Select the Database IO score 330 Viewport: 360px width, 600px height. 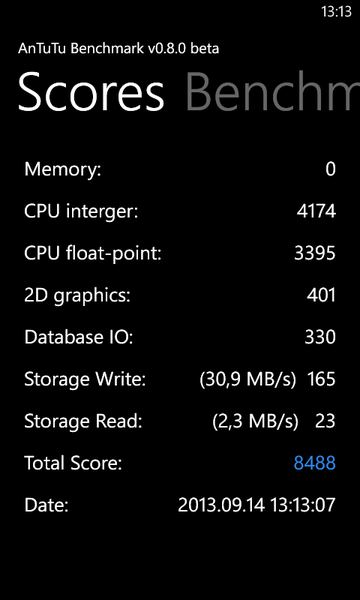320,337
